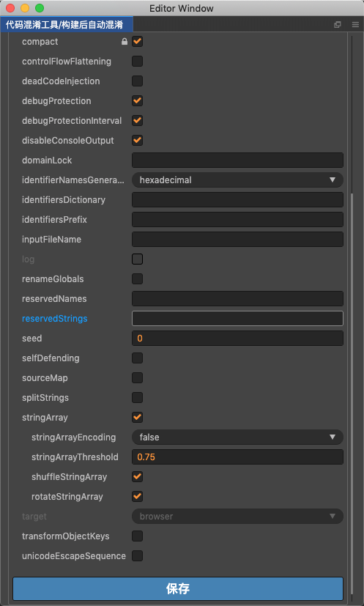Focus the identifiersPrefix input field
Screen dimensions: 364x606
[x=237, y=220]
